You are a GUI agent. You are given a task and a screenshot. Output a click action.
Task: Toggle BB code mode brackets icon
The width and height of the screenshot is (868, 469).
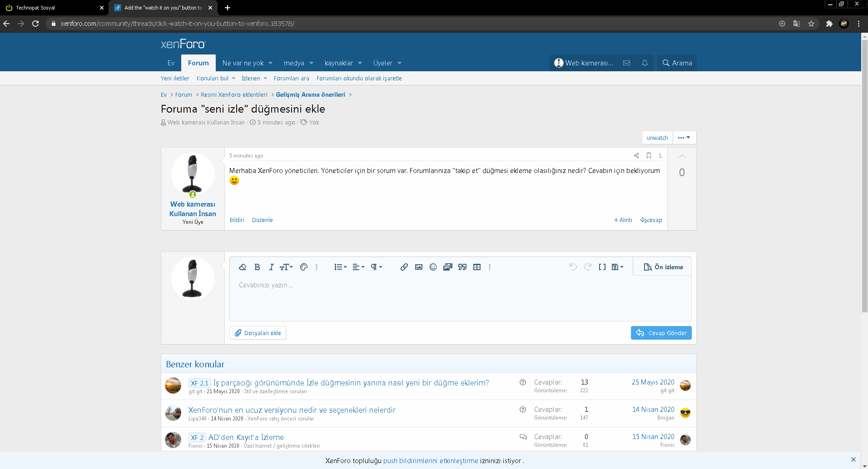point(602,267)
